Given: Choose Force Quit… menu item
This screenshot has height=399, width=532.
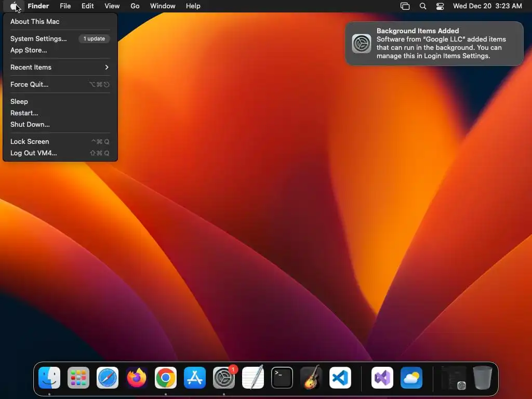Looking at the screenshot, I should 60,85.
